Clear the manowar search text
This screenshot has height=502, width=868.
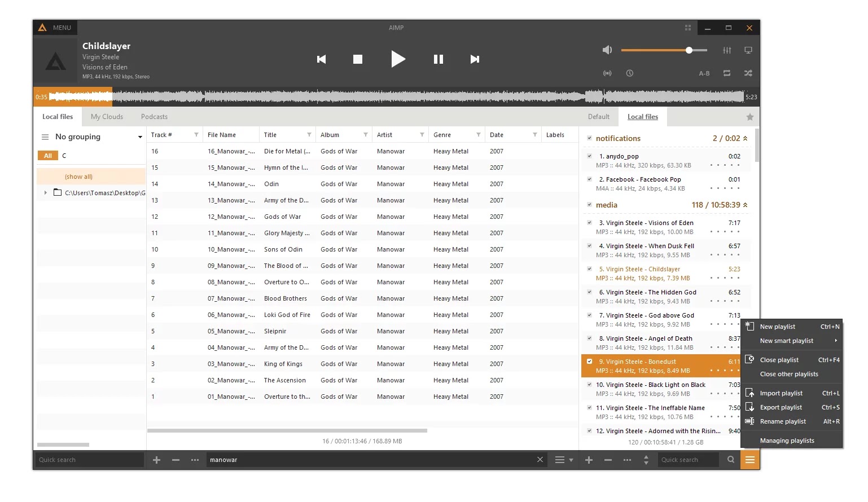[540, 460]
